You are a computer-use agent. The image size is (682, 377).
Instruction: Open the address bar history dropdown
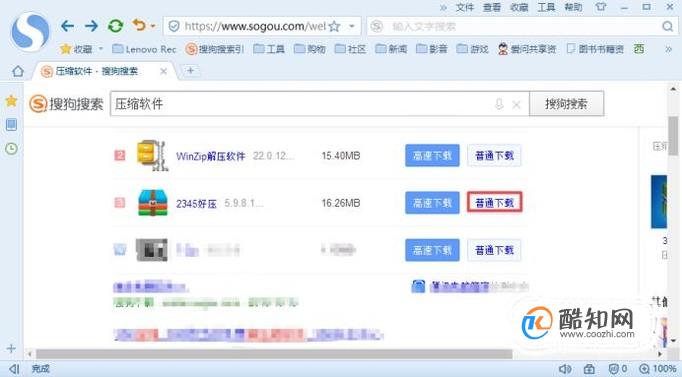[351, 27]
